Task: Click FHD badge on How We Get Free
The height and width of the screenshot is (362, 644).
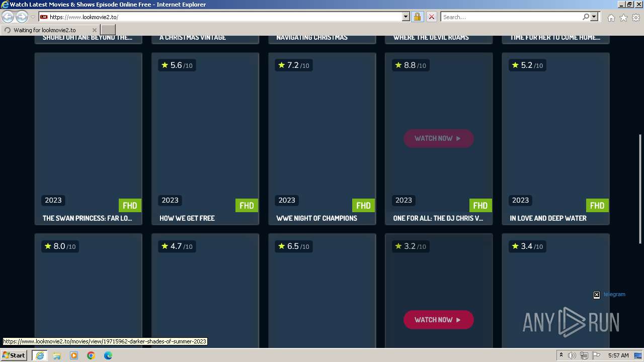Action: coord(247,206)
